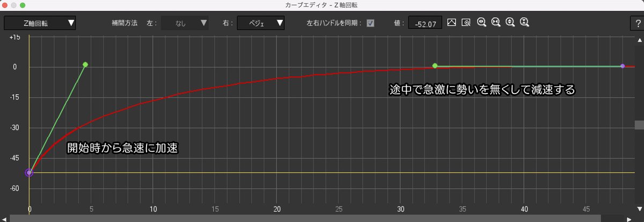The height and width of the screenshot is (222, 644).
Task: Click the fit-curve-to-view icon
Action: pyautogui.click(x=452, y=23)
